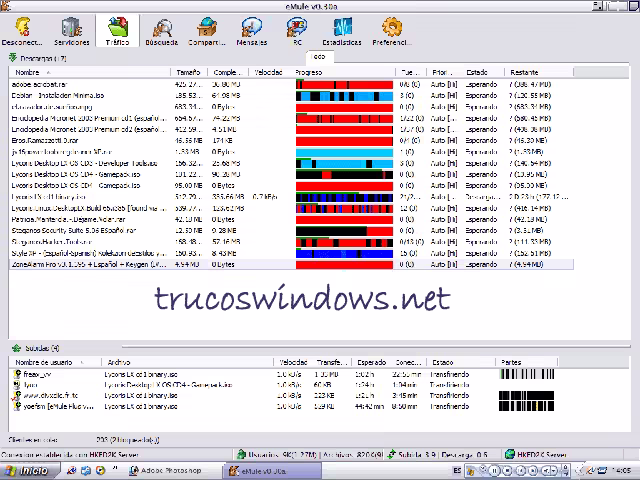Viewport: 640px width, 480px height.
Task: Sort uploads by Nombre de usuario column
Action: coord(56,362)
